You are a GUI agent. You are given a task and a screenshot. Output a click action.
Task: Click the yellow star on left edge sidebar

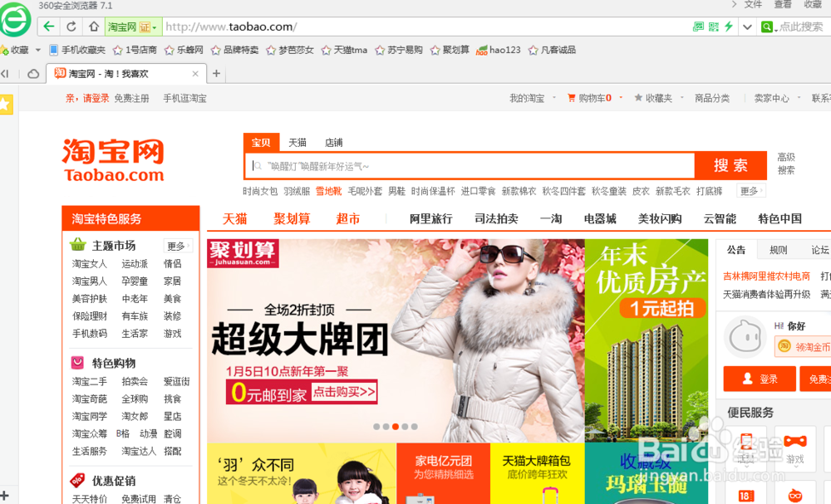point(7,105)
